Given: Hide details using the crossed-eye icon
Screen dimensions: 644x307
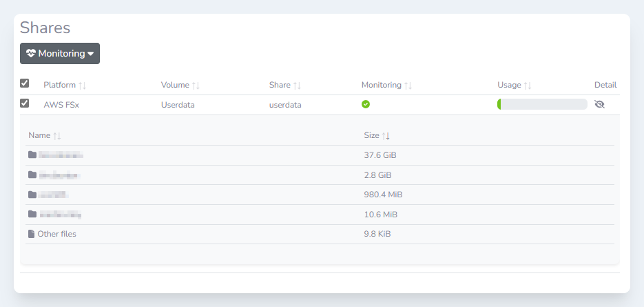Looking at the screenshot, I should click(x=599, y=105).
